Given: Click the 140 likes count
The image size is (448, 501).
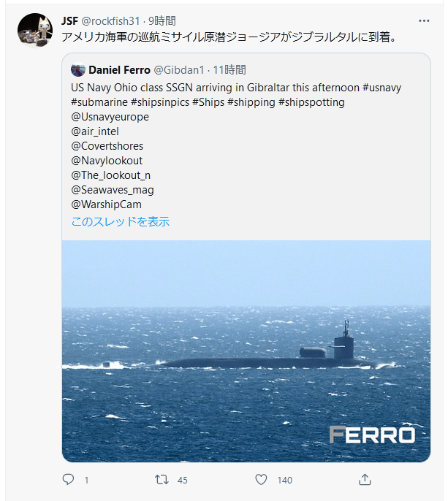Looking at the screenshot, I should (284, 480).
